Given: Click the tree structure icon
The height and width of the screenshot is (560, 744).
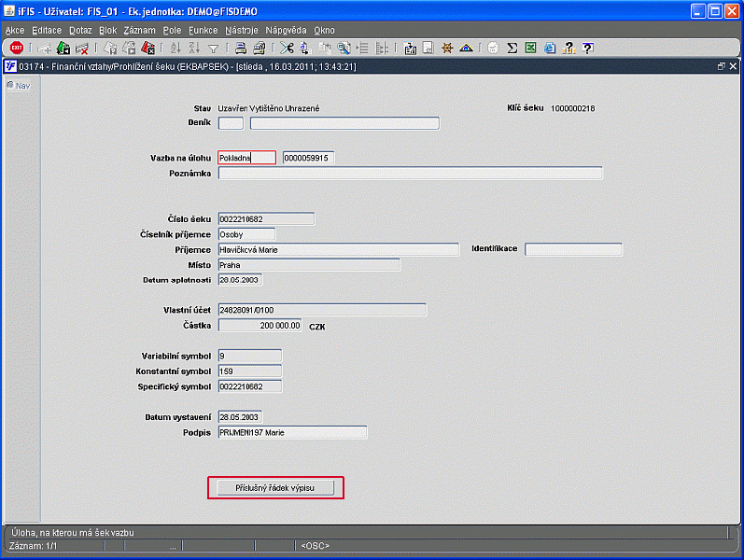Looking at the screenshot, I should click(382, 48).
